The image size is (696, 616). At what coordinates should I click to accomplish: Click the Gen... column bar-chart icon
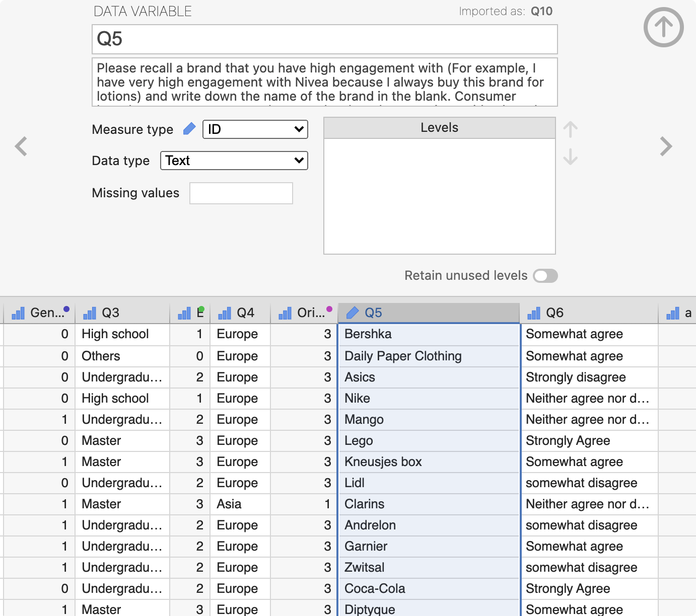pos(18,313)
